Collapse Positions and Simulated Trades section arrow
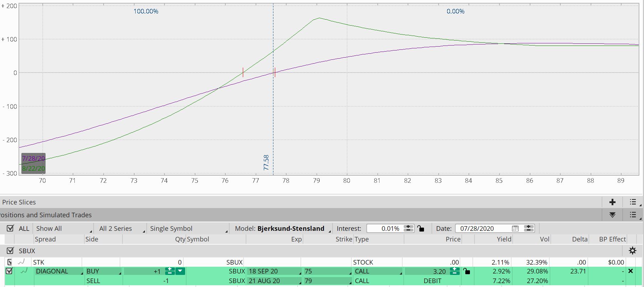644x287 pixels. click(x=612, y=215)
